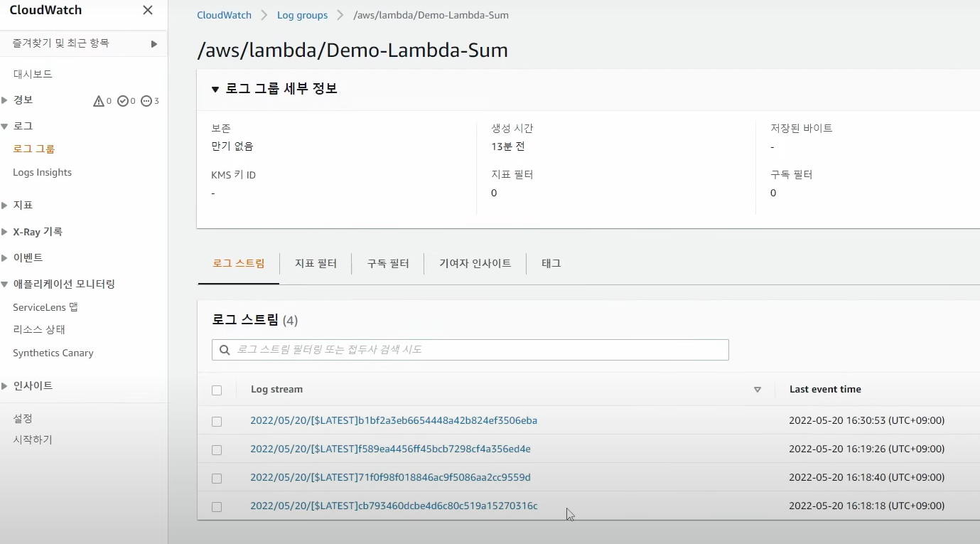
Task: Check the box for stream 71f0f98f018846ac9f5086aa2cc9559d
Action: 217,479
